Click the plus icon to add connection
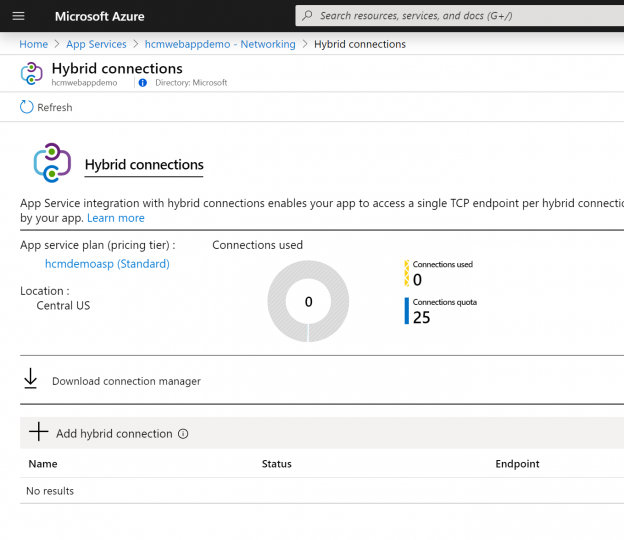 (x=39, y=432)
